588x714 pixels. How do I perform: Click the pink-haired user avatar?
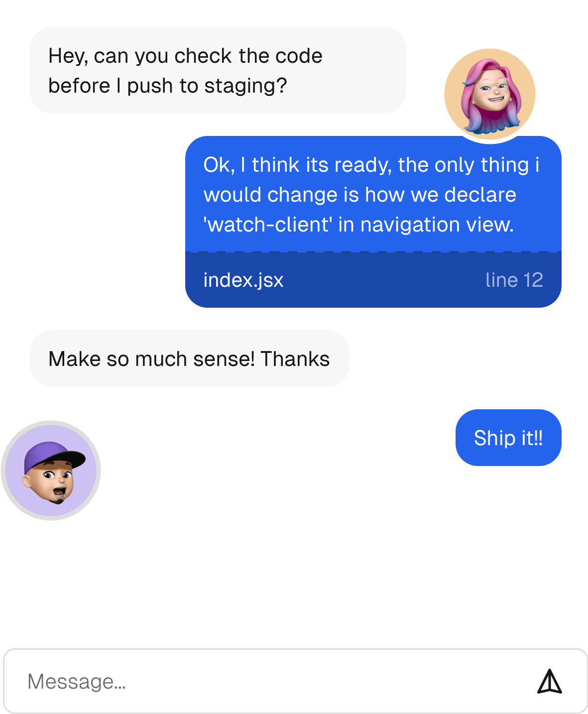tap(490, 94)
